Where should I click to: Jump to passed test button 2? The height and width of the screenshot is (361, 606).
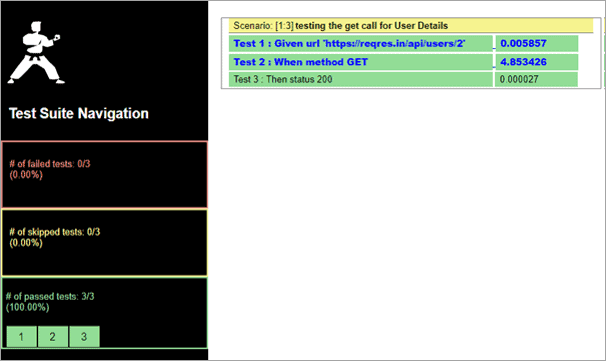[53, 337]
